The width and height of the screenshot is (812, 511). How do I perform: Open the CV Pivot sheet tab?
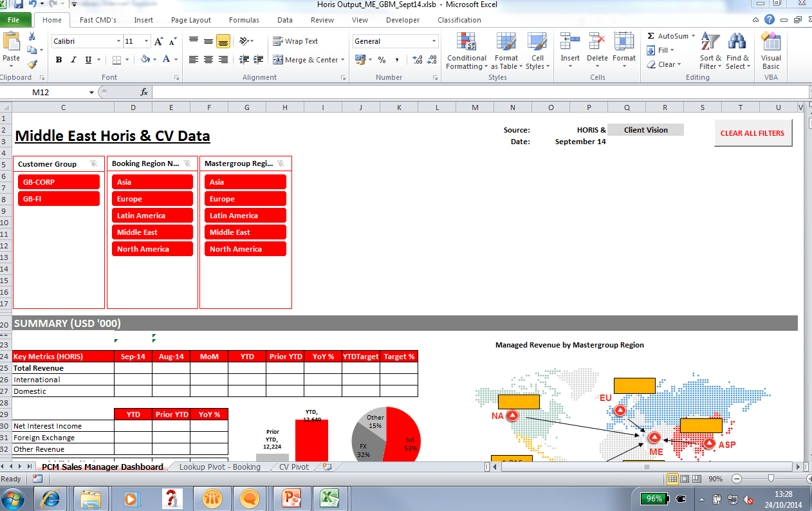click(x=293, y=467)
